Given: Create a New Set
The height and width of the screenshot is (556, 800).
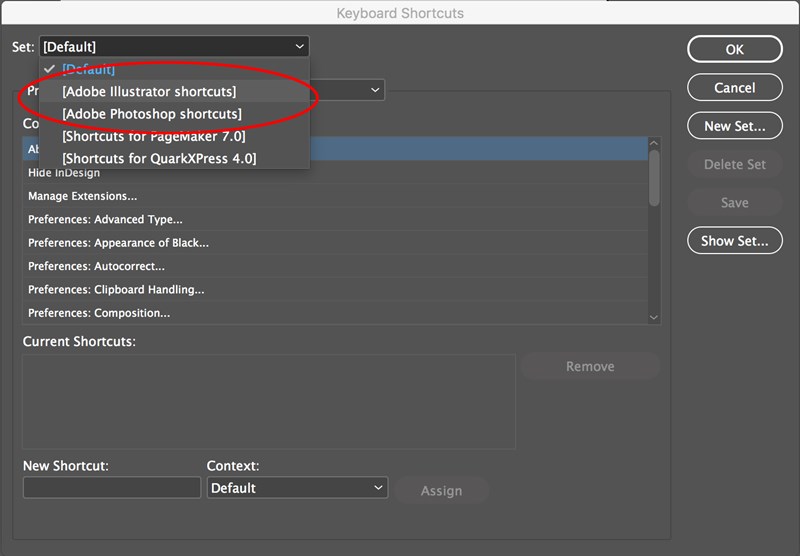Looking at the screenshot, I should pyautogui.click(x=735, y=126).
